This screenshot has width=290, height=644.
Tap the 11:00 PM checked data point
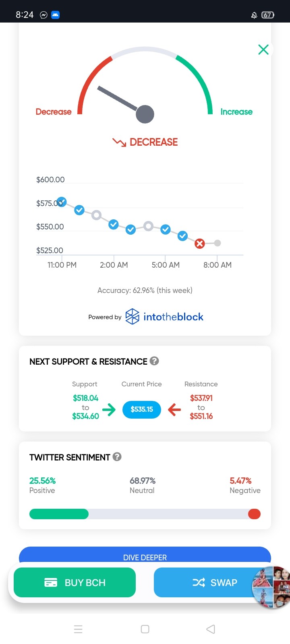61,202
